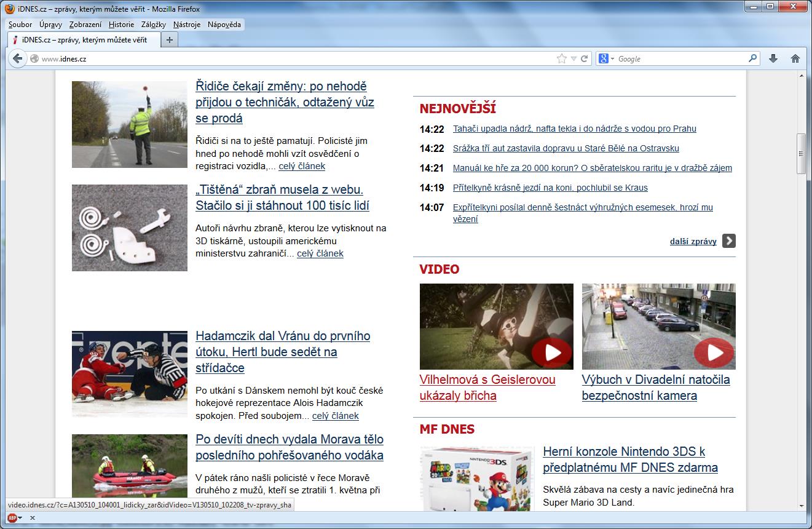Open a new tab with the plus button

pyautogui.click(x=170, y=39)
